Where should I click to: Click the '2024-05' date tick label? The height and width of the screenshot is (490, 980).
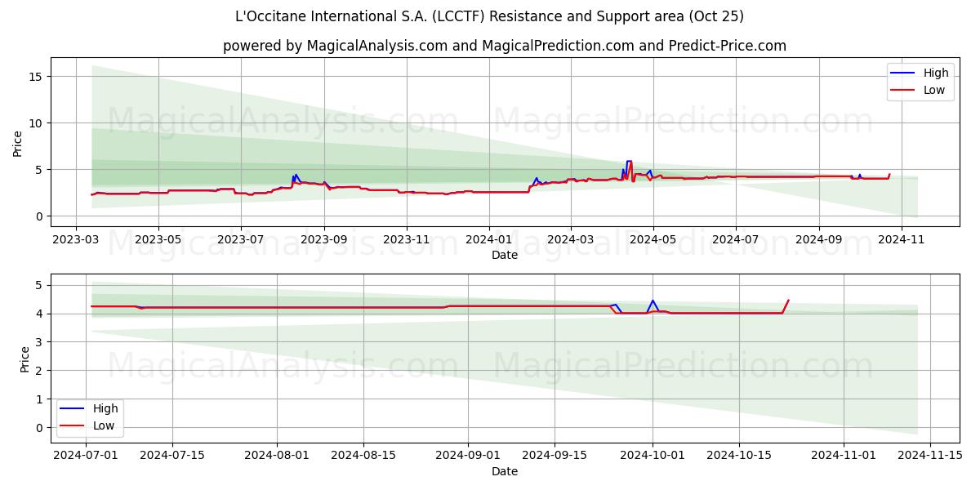coord(653,240)
